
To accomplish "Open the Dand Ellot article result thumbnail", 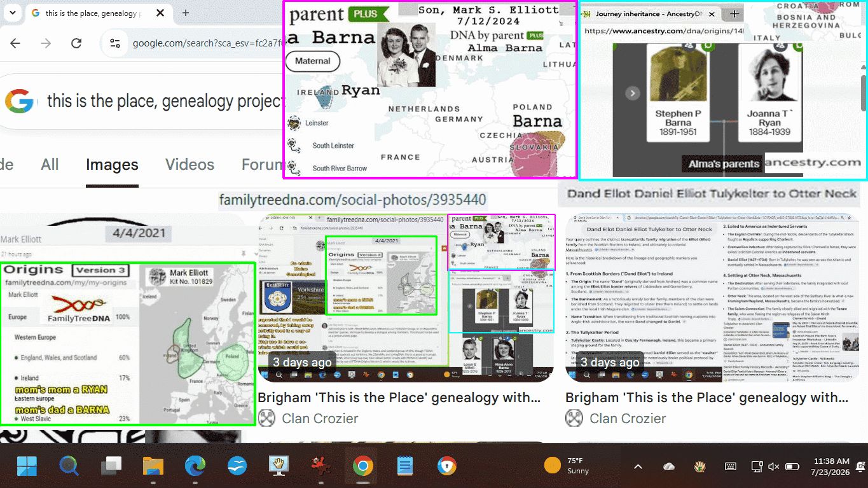I will pos(713,298).
